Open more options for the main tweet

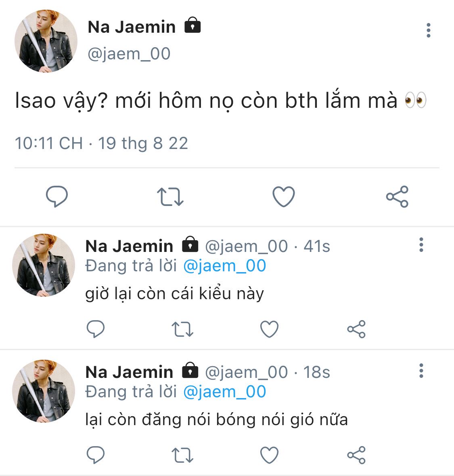point(428,31)
